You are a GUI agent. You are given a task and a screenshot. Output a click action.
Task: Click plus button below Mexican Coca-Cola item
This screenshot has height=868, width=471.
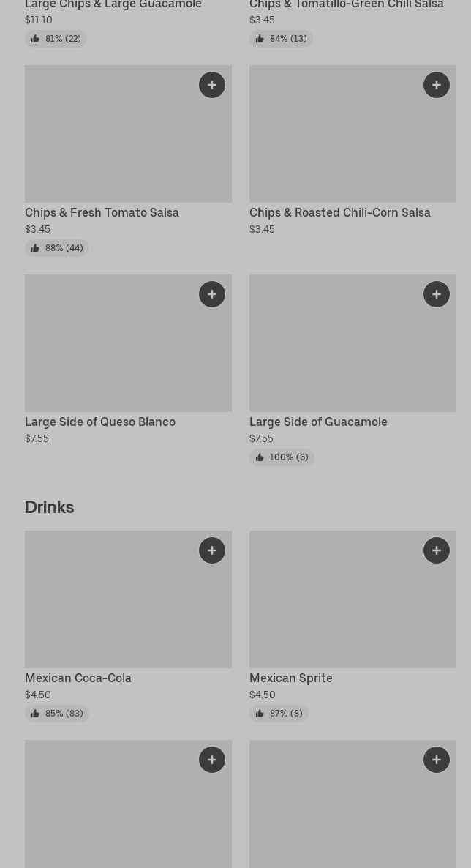[x=212, y=760]
